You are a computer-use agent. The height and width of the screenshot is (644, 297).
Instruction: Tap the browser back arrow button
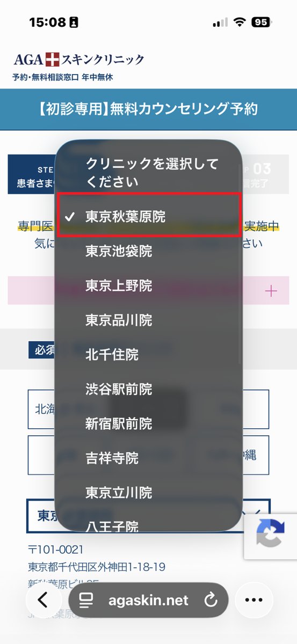43,599
